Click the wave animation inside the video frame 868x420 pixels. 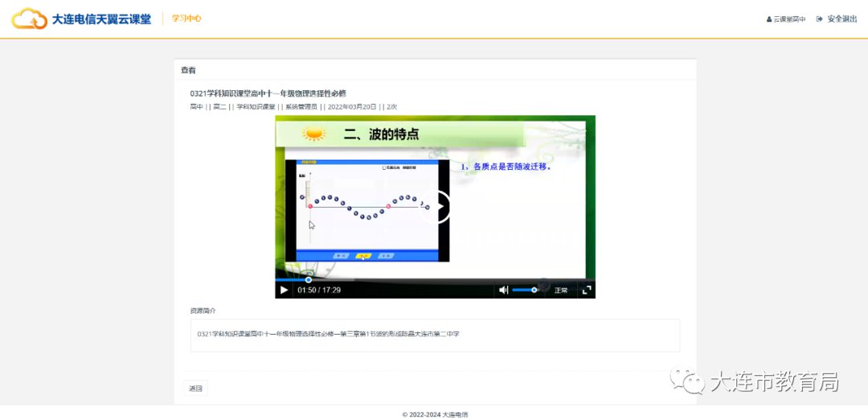tap(367, 211)
